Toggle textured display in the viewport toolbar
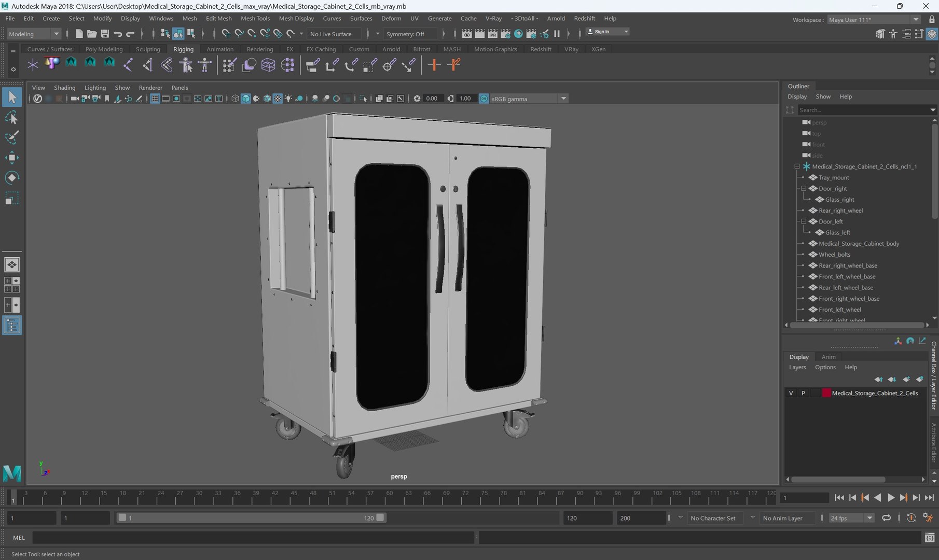939x560 pixels. [x=278, y=99]
